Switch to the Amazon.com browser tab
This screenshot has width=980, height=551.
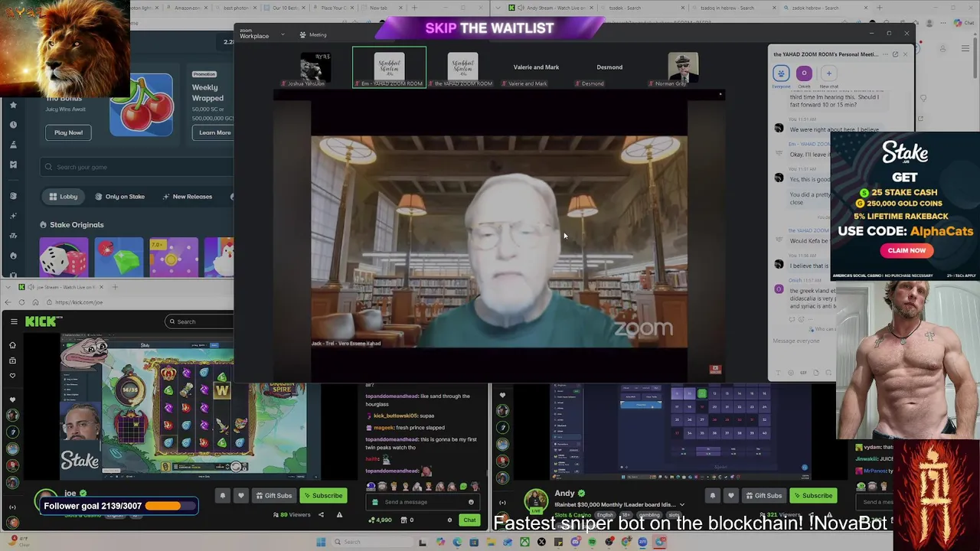(x=188, y=8)
